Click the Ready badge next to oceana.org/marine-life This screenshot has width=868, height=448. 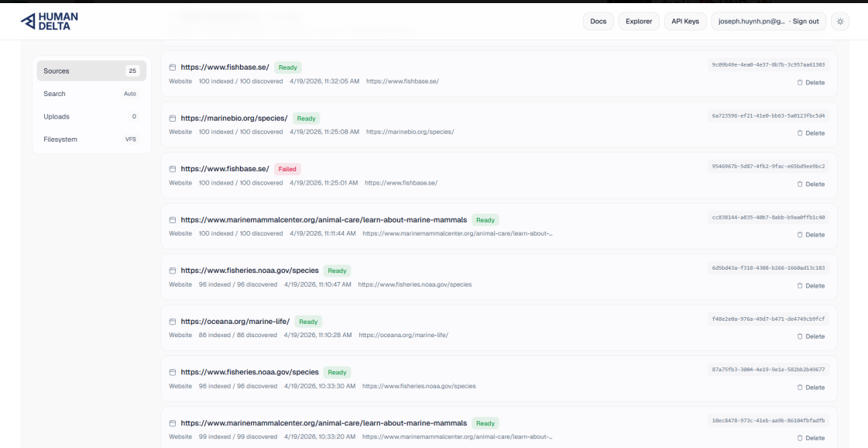click(x=308, y=322)
